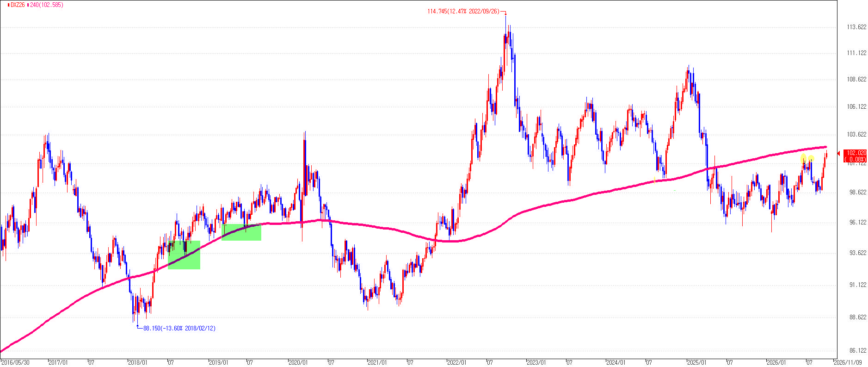Select the 240 moving average legend (102.585)
The width and height of the screenshot is (868, 367).
[47, 5]
